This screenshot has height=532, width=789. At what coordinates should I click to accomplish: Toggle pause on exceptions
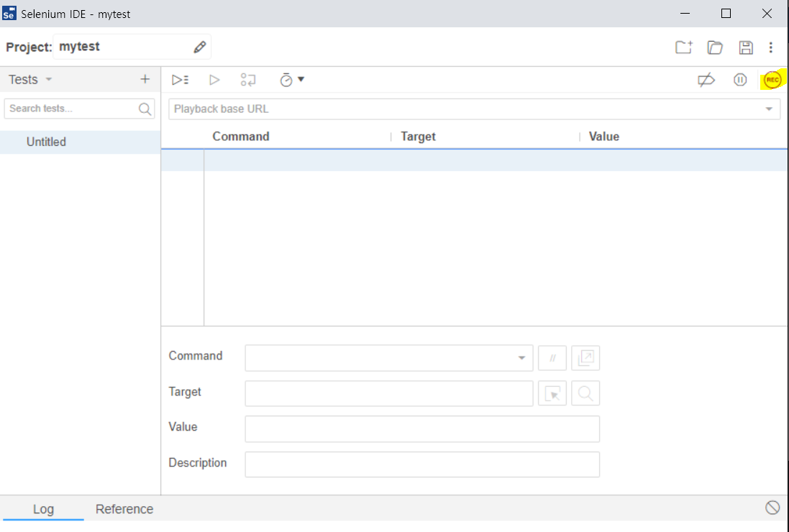click(740, 80)
